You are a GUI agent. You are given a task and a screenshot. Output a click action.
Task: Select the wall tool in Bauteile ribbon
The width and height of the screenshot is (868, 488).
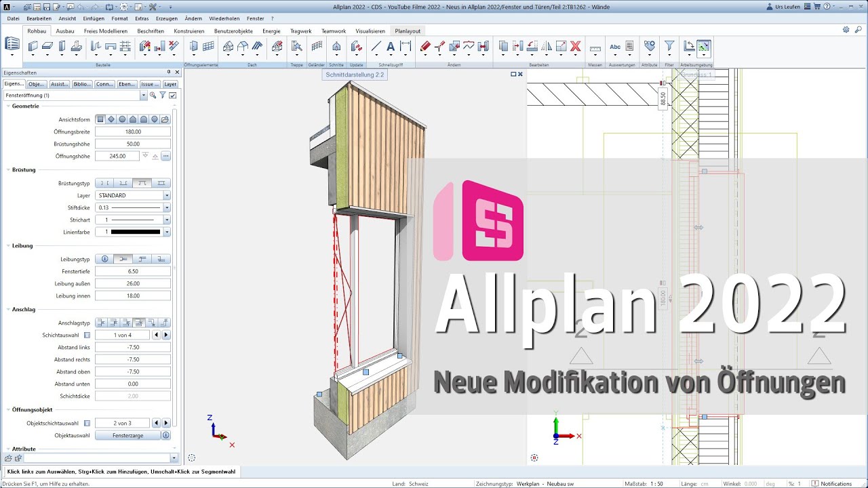click(33, 46)
